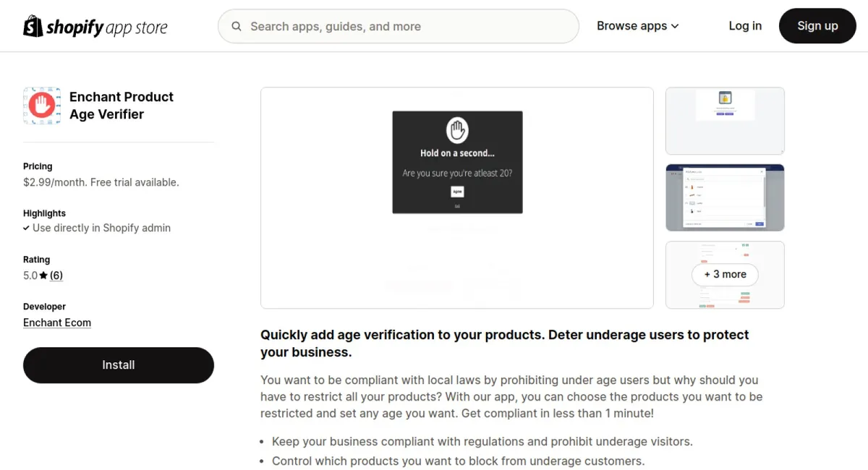
Task: Show the + 3 more screenshots
Action: [725, 275]
